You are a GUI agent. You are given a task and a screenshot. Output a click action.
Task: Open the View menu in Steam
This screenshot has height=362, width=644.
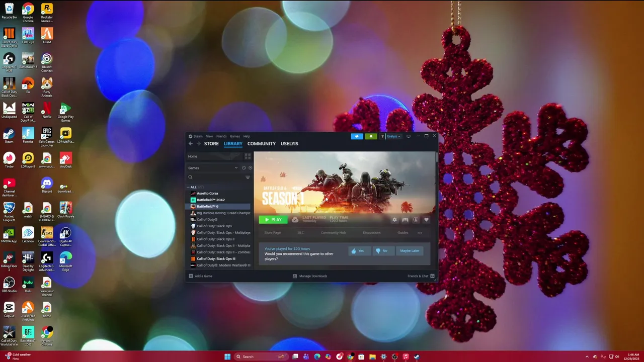click(209, 136)
